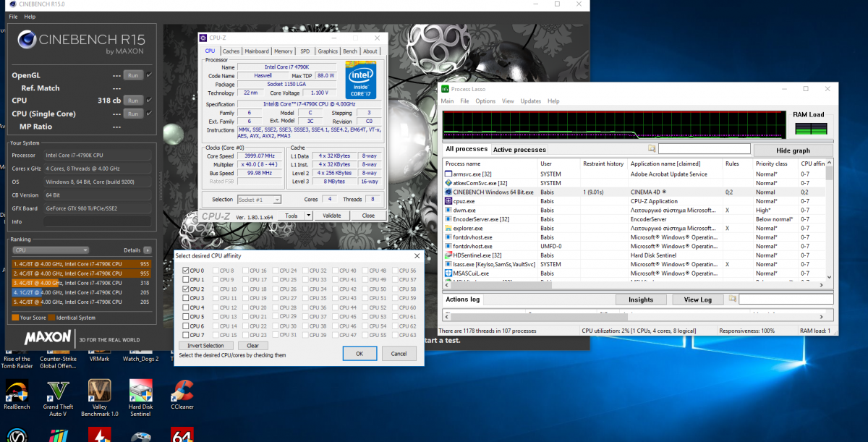Click the Invert Selection button
868x442 pixels.
(205, 346)
